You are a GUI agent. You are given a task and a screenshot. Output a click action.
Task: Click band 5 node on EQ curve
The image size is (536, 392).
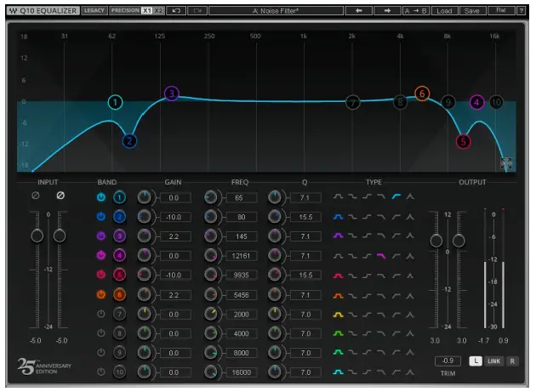pos(463,142)
